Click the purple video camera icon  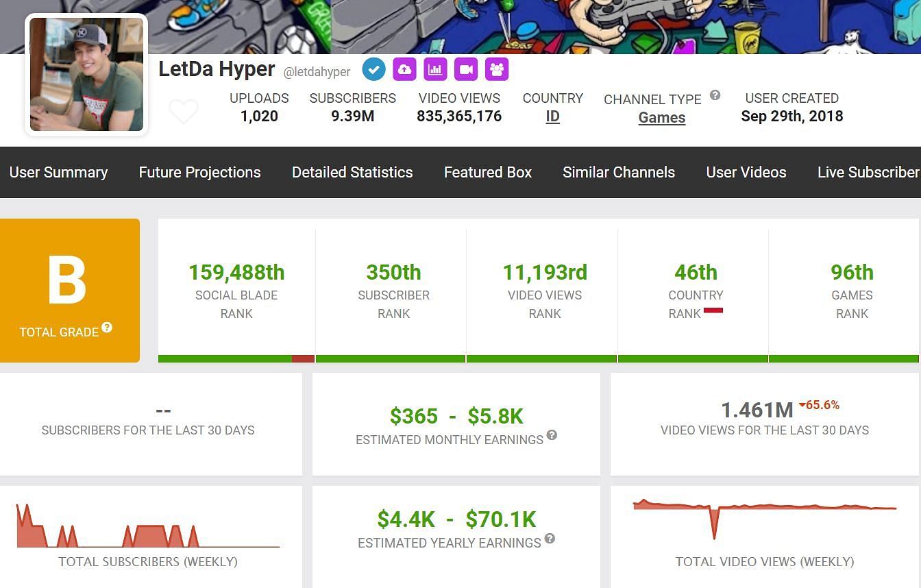(x=466, y=69)
